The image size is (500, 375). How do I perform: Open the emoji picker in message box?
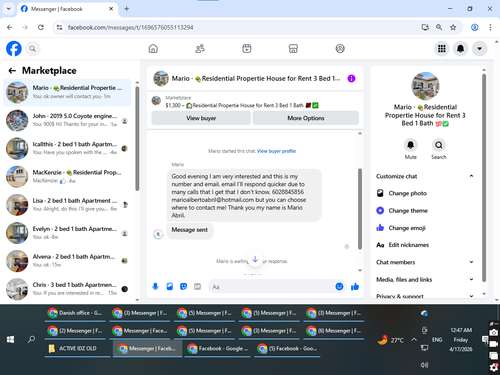pos(339,287)
